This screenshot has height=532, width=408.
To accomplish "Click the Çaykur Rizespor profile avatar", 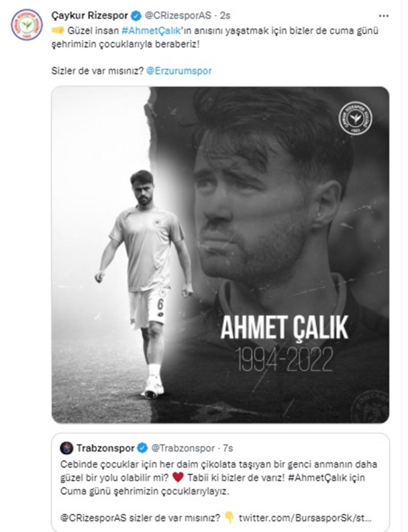I will [x=26, y=24].
